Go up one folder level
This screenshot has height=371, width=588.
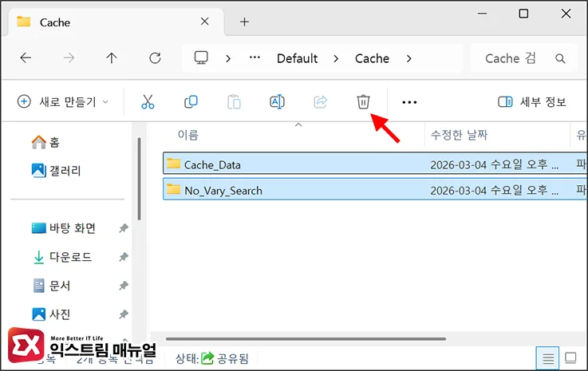point(112,57)
